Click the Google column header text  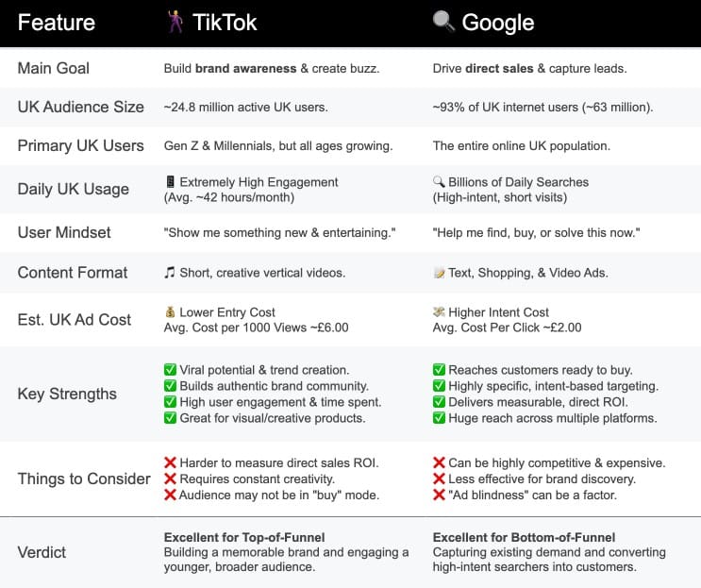tap(498, 23)
